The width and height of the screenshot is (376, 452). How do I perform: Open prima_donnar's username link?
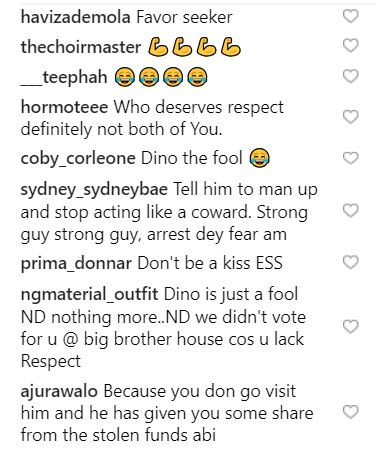(76, 264)
